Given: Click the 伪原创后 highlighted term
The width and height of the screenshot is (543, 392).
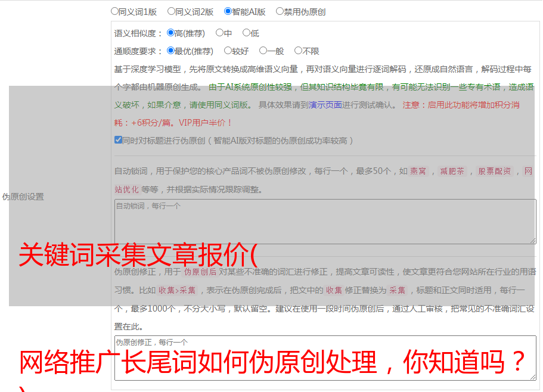Looking at the screenshot, I should pos(200,272).
